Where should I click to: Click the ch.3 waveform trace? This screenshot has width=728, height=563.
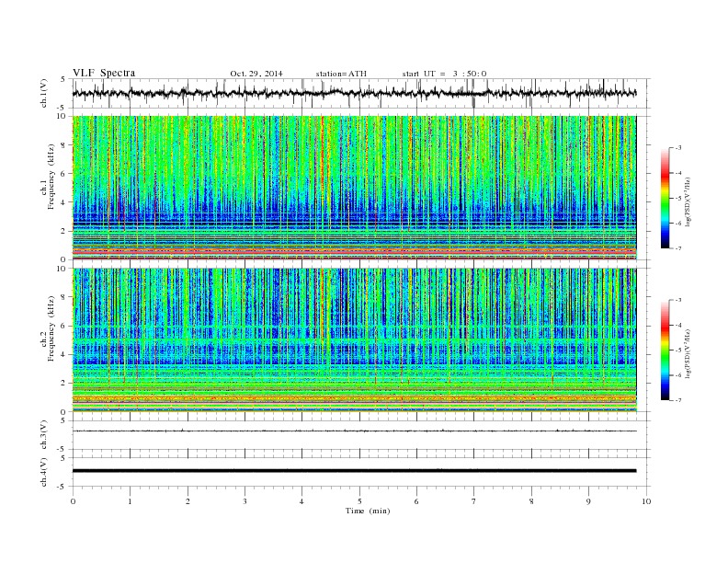pyautogui.click(x=354, y=431)
